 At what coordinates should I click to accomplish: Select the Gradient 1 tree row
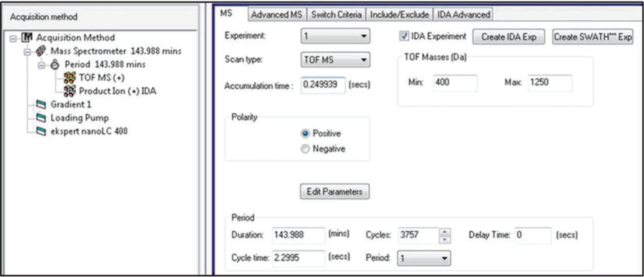[x=71, y=104]
